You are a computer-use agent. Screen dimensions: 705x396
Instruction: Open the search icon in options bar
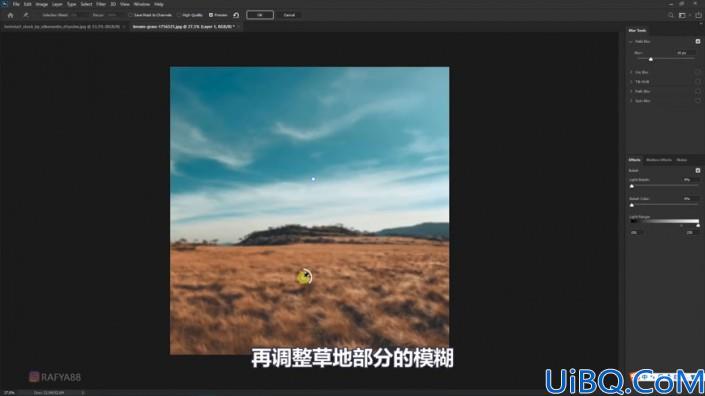670,15
